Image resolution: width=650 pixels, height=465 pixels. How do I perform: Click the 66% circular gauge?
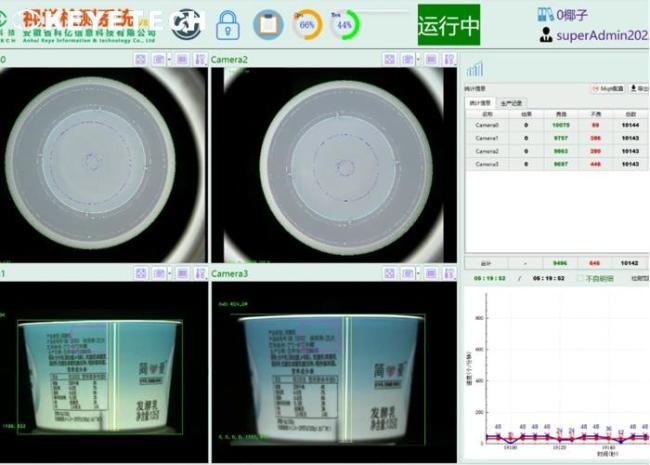click(x=307, y=25)
